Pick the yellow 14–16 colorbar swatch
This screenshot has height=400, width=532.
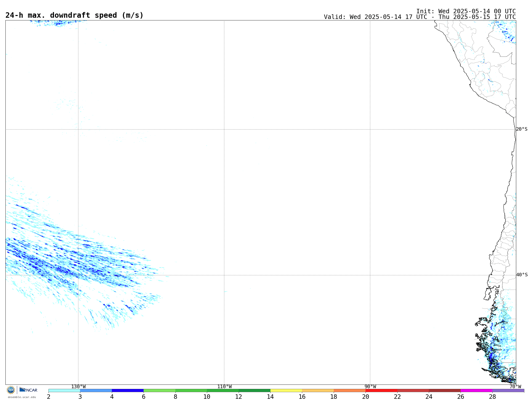(286, 391)
